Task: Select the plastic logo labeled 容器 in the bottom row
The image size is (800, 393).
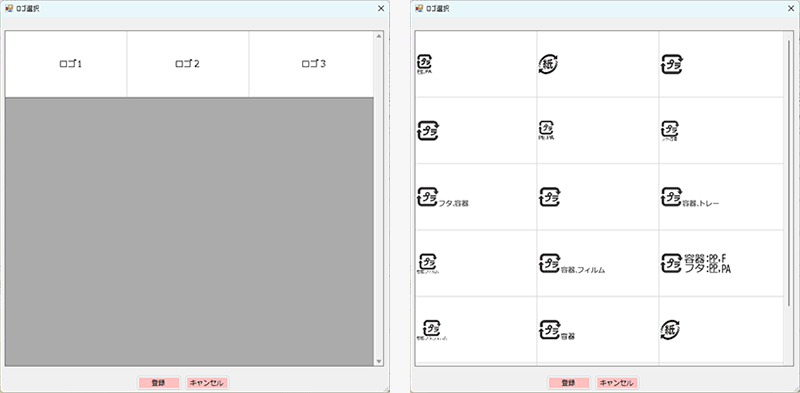Action: point(557,330)
